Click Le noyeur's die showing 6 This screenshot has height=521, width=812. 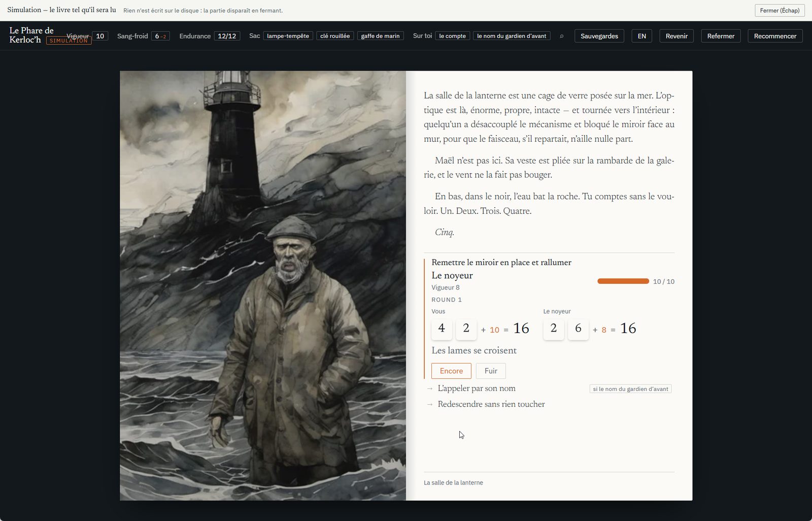(x=578, y=329)
